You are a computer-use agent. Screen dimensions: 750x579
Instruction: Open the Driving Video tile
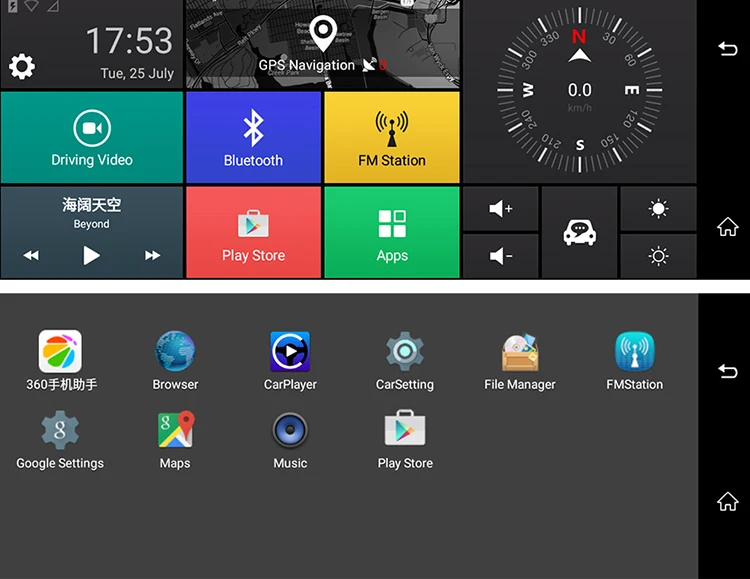coord(91,137)
